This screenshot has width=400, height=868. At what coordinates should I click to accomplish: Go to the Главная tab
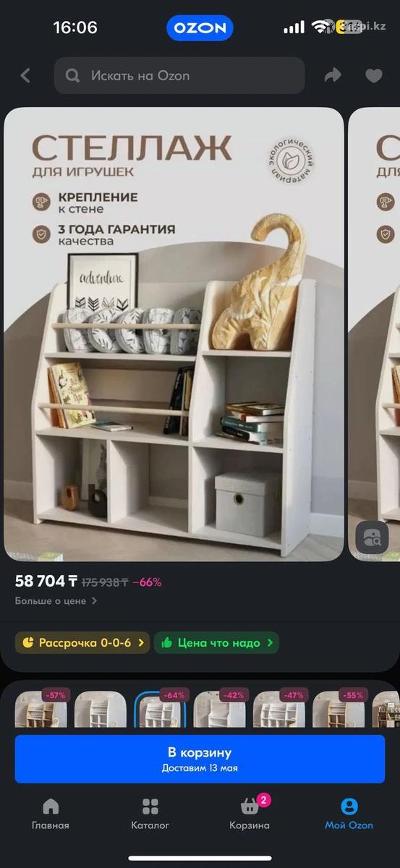51,814
